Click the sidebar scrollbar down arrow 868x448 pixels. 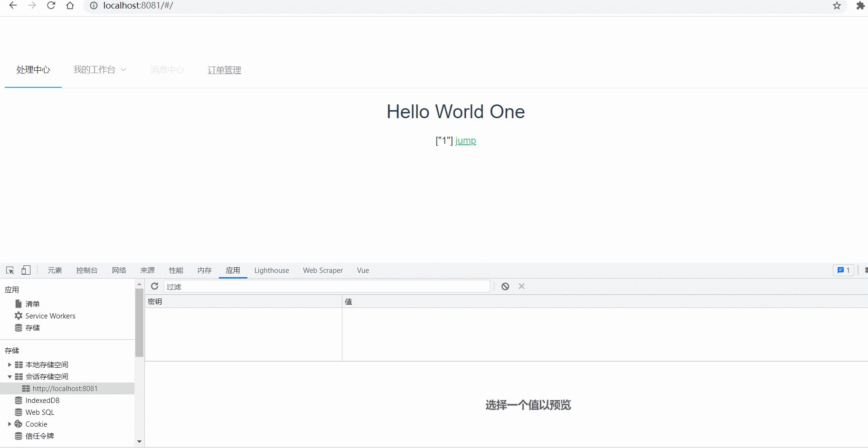tap(139, 441)
